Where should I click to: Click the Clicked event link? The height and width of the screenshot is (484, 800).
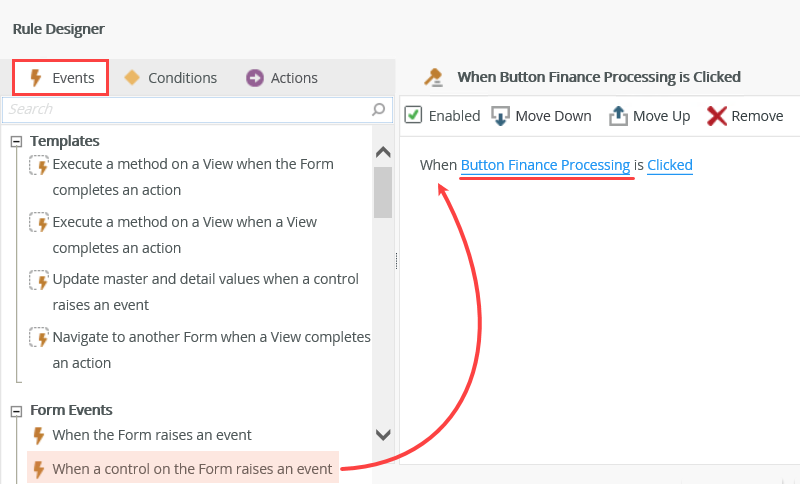(669, 164)
